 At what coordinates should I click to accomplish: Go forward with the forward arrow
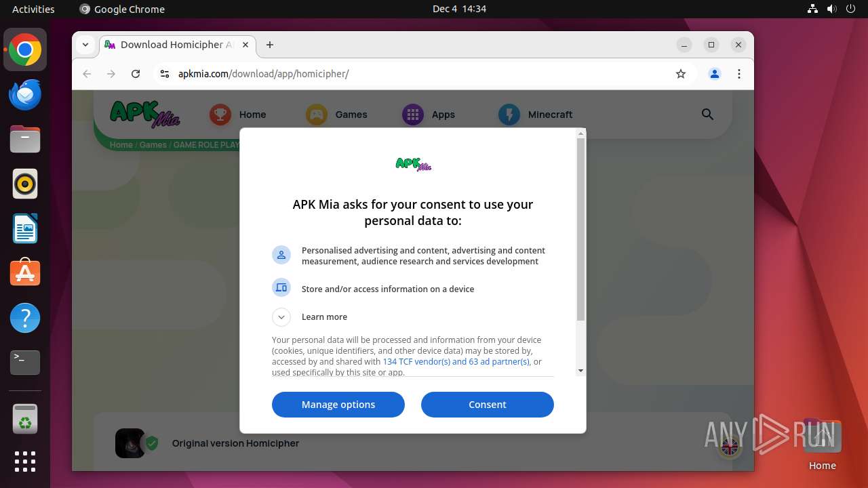(x=111, y=74)
